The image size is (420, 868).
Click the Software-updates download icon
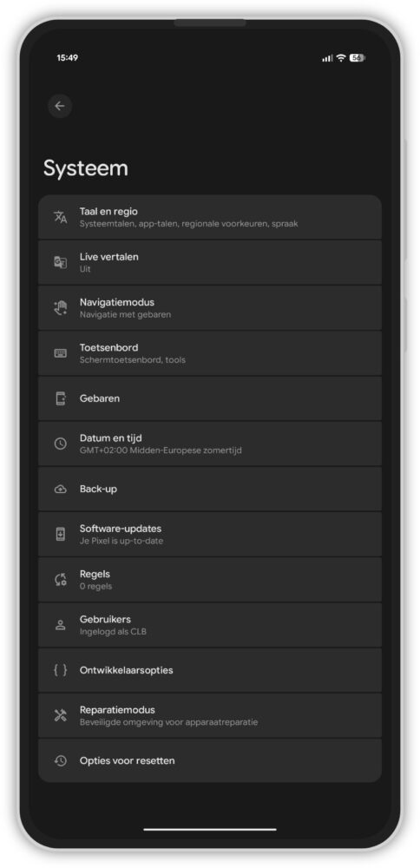click(x=61, y=534)
